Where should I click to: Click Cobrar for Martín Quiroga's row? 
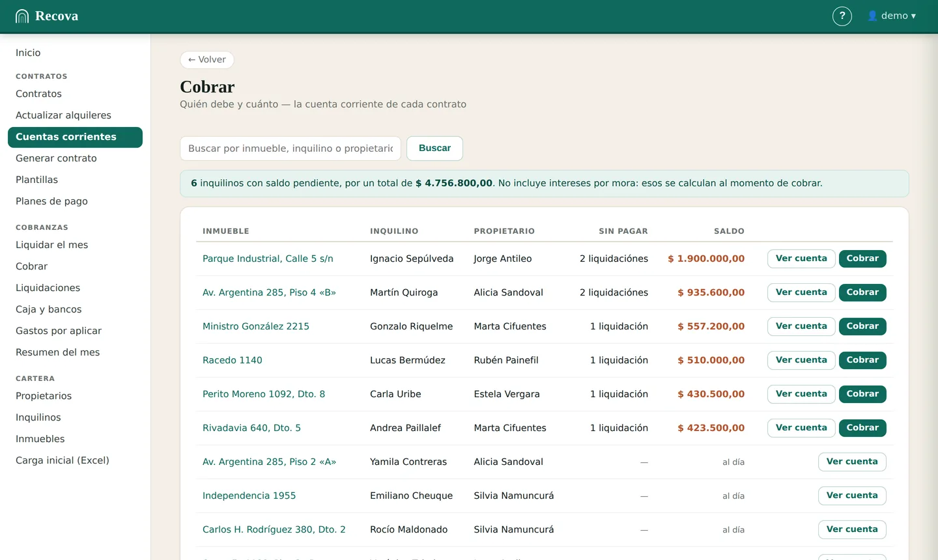point(862,292)
